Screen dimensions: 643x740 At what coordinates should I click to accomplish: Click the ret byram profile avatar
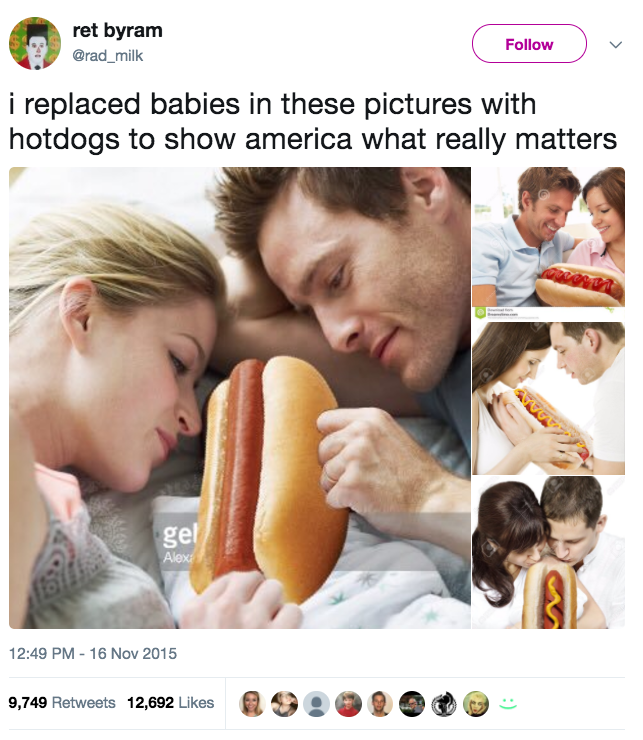tap(35, 43)
